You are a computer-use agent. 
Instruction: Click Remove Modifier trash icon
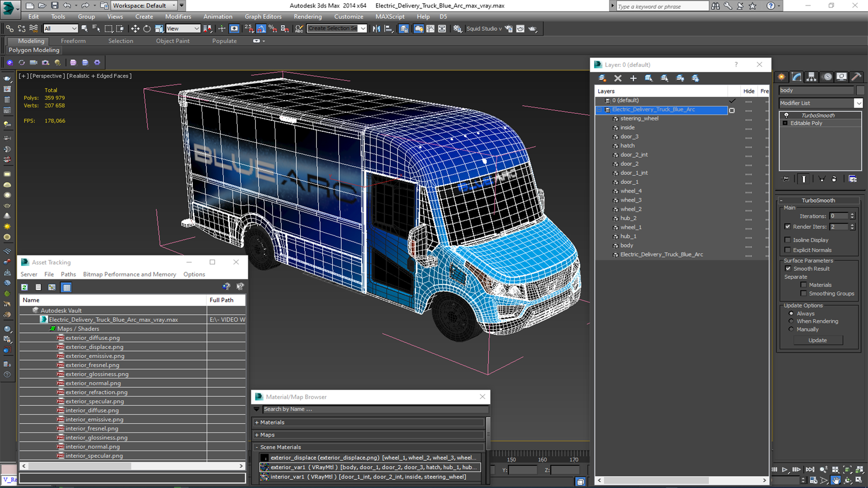[x=834, y=179]
